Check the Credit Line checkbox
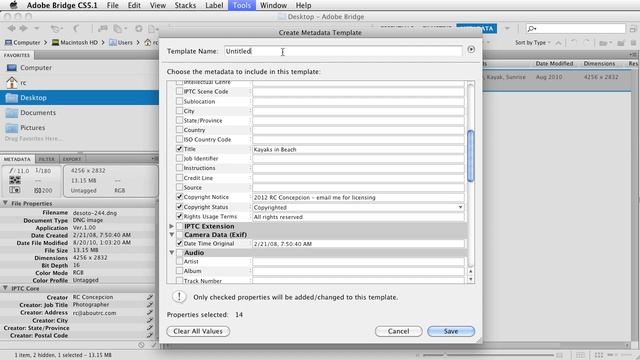 pos(179,178)
